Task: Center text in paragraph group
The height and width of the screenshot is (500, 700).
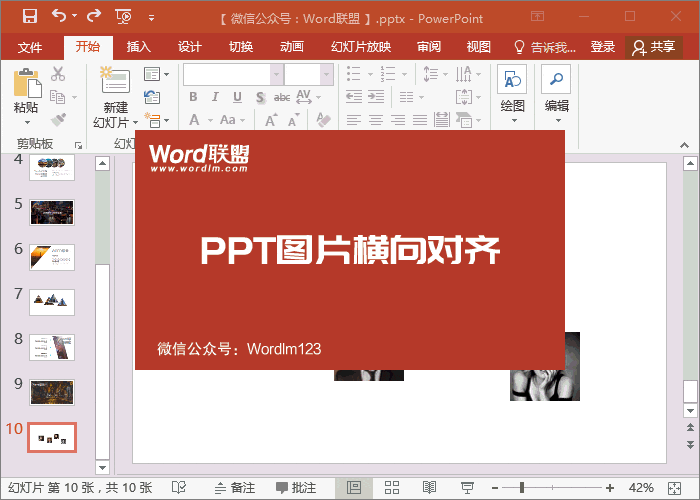Action: pos(376,120)
